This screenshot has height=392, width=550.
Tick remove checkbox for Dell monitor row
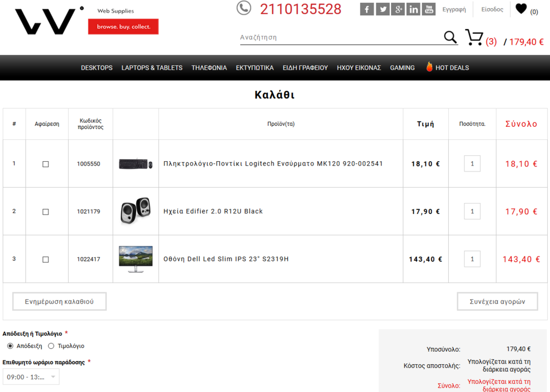46,260
